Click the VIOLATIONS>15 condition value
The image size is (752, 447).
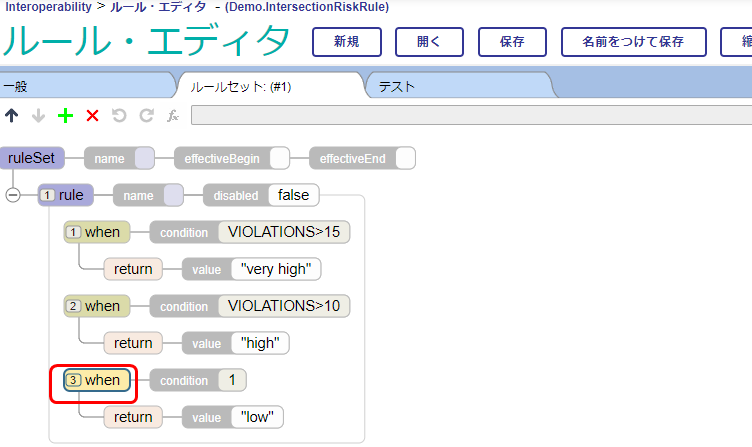pos(284,232)
